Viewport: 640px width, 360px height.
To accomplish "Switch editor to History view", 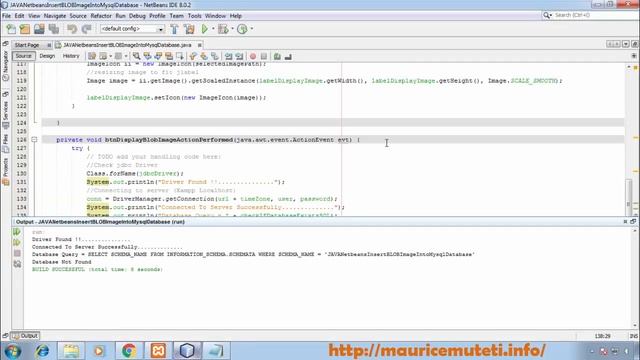I will (x=71, y=56).
